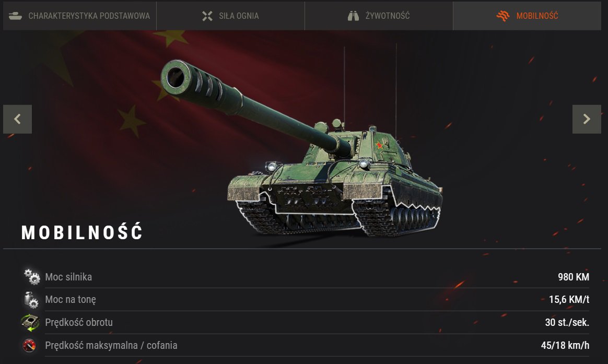Click the tank rotation Prędkość obrotu icon
608x364 pixels.
pos(30,323)
